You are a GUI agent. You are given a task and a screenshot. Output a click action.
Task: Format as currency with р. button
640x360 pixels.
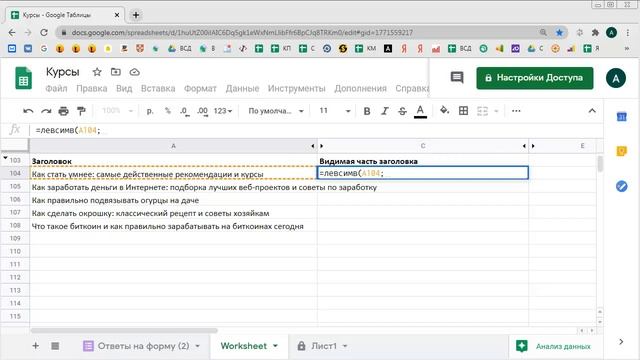point(150,111)
